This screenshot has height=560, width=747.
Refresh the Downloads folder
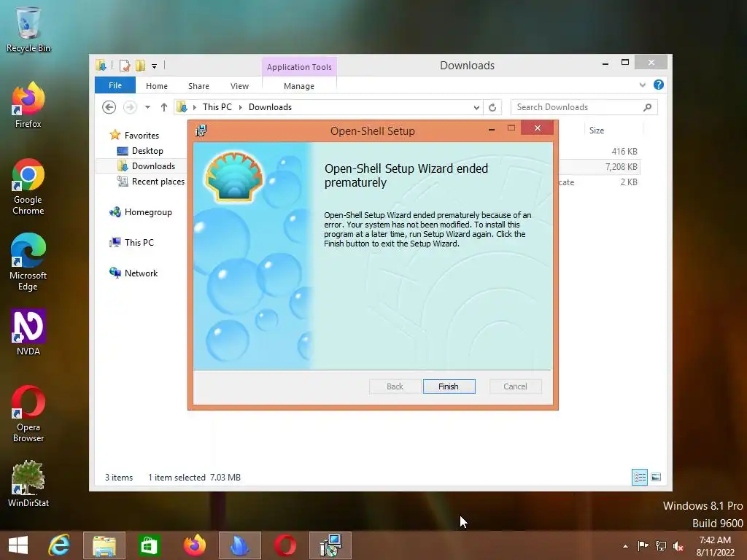(x=492, y=108)
